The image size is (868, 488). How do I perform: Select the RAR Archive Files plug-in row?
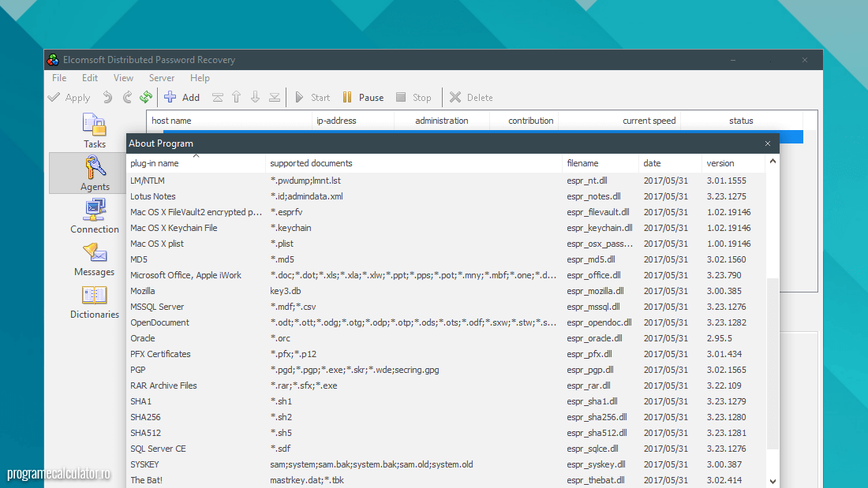coord(164,386)
